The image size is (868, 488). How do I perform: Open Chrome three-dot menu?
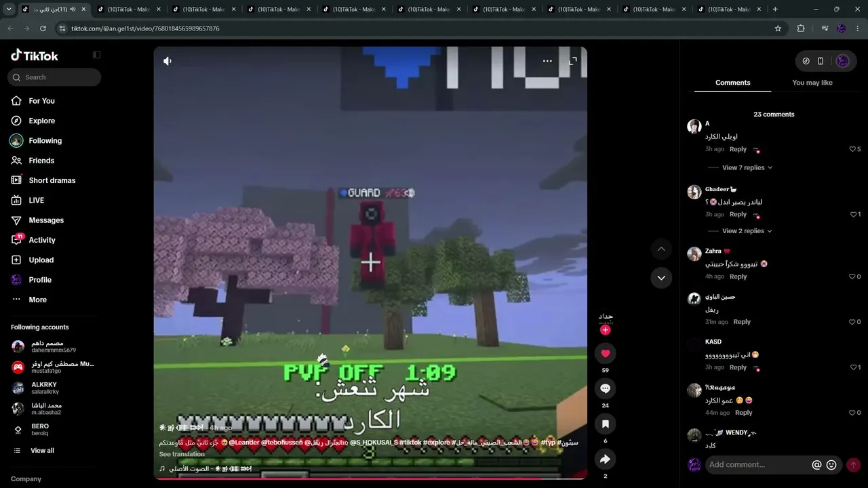pos(858,28)
